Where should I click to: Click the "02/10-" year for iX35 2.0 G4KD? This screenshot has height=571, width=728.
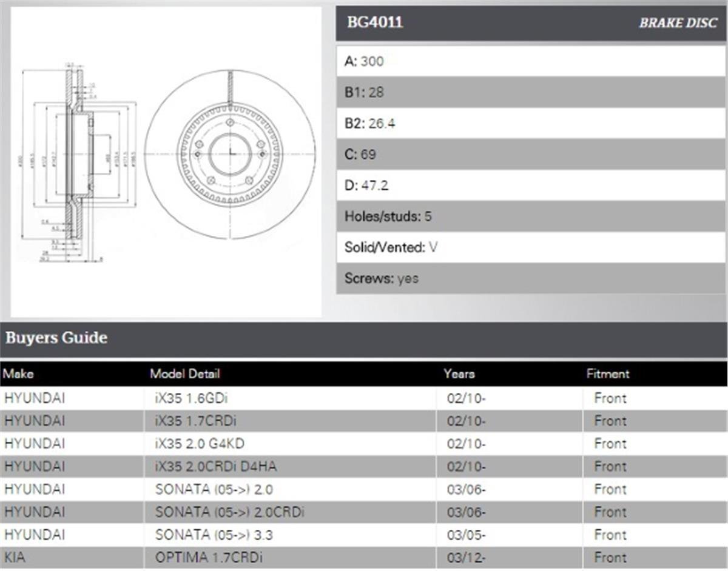pos(466,444)
